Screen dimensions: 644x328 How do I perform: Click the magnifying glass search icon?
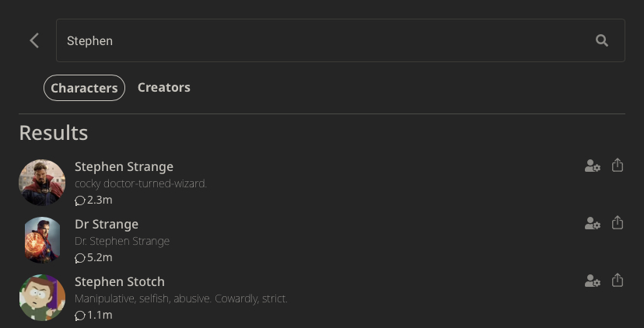coord(602,40)
